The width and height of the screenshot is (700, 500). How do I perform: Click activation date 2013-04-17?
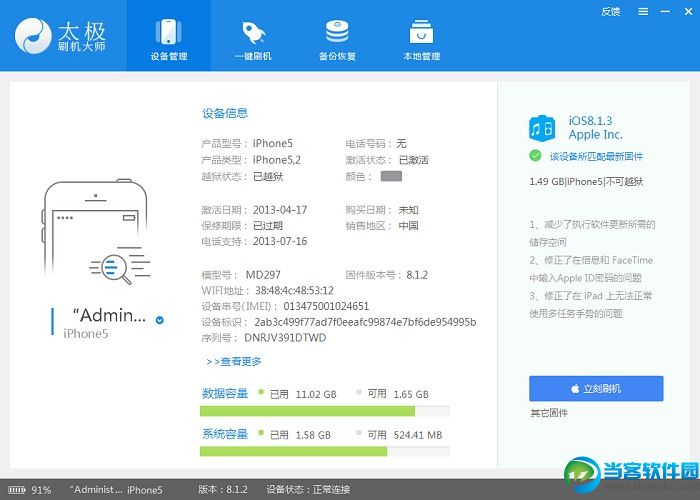pos(280,210)
